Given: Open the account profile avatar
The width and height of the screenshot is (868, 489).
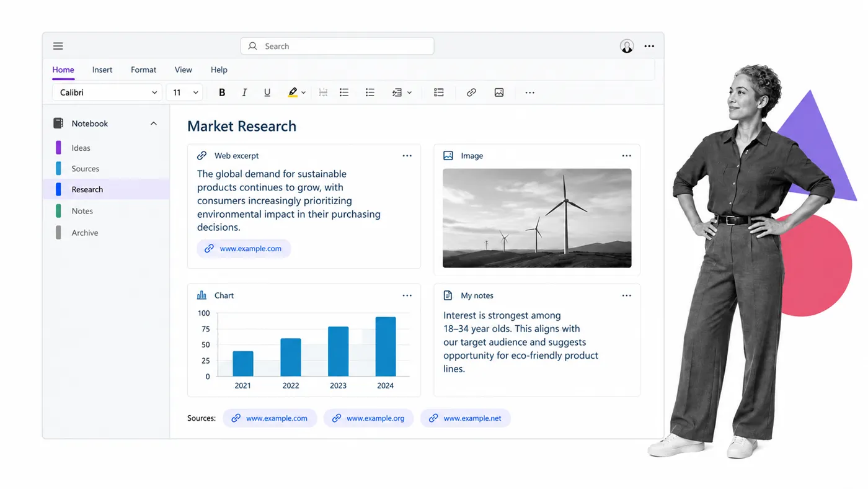Looking at the screenshot, I should [627, 46].
